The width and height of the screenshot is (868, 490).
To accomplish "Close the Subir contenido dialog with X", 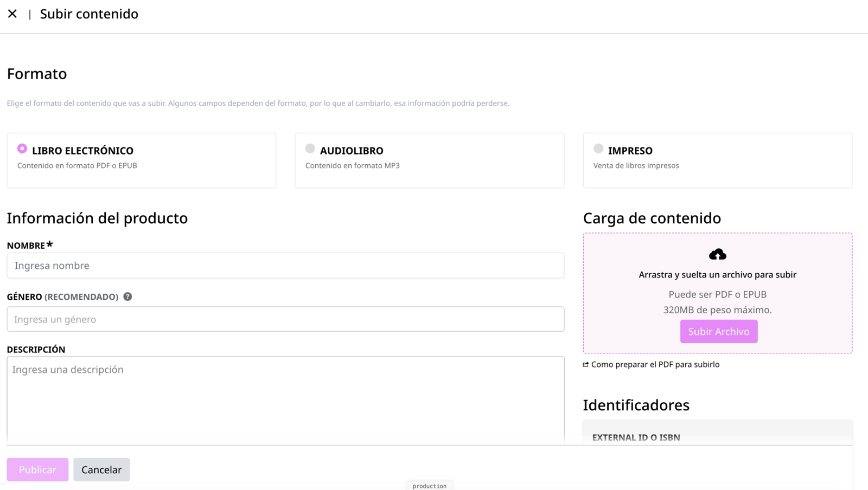I will (x=12, y=14).
